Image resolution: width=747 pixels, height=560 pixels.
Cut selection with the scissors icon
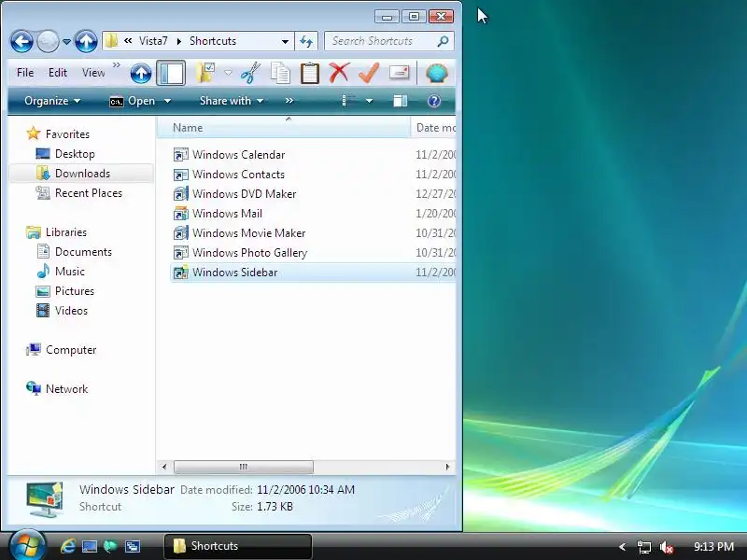[250, 74]
